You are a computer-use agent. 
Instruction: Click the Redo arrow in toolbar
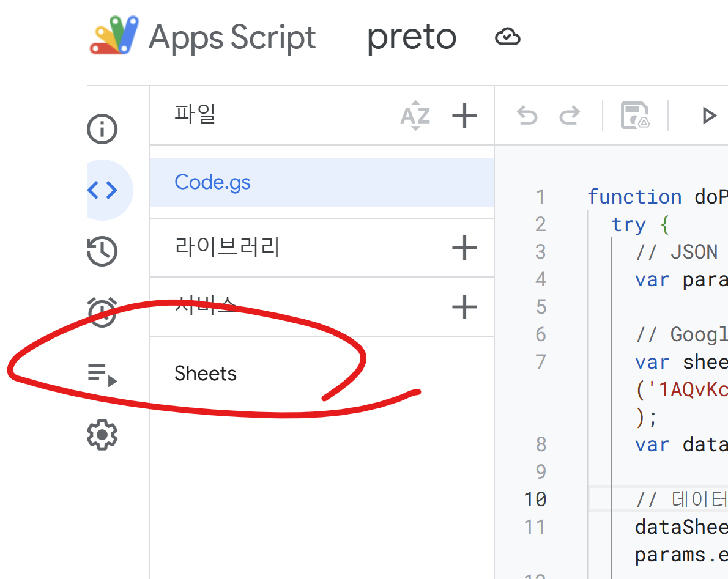coord(569,116)
